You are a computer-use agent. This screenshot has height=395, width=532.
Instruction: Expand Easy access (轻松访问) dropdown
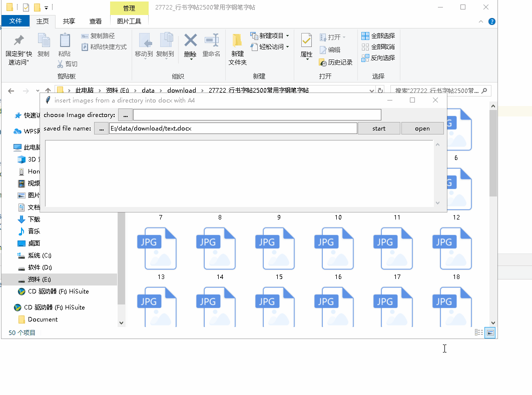pyautogui.click(x=288, y=47)
